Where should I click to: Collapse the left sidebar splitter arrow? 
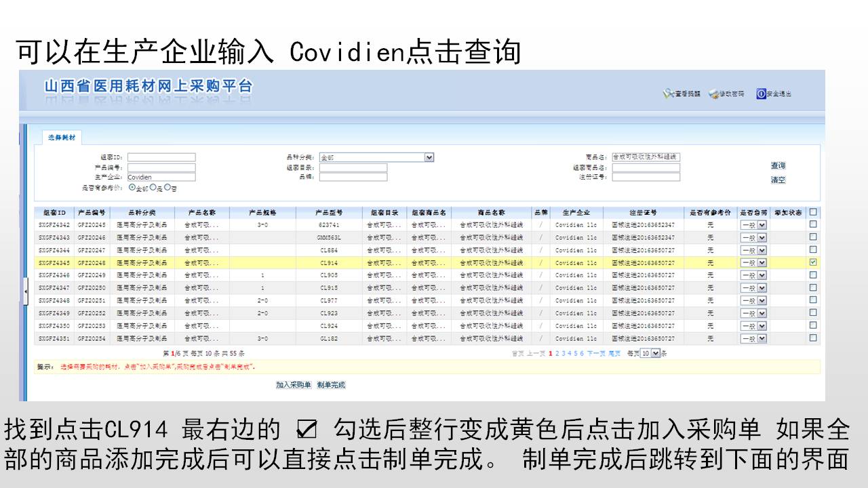pos(26,291)
